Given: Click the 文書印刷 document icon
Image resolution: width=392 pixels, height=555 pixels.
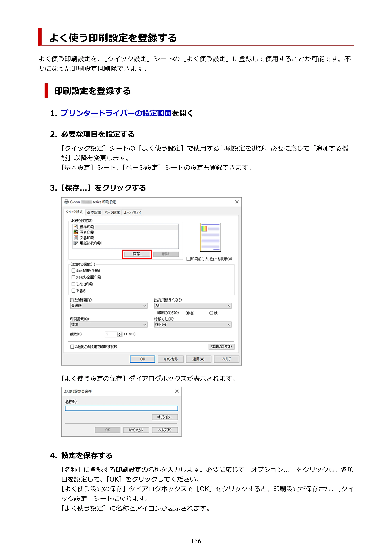Looking at the screenshot, I should [x=76, y=238].
